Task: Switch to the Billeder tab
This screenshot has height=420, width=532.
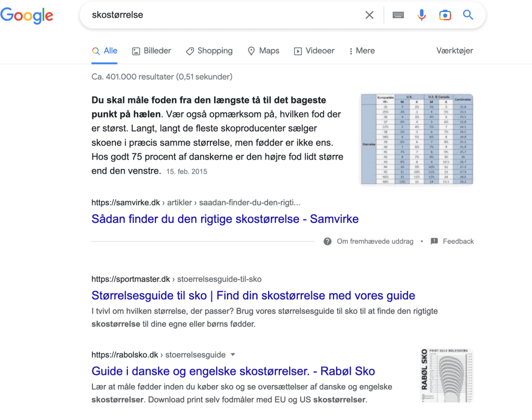Action: tap(151, 51)
